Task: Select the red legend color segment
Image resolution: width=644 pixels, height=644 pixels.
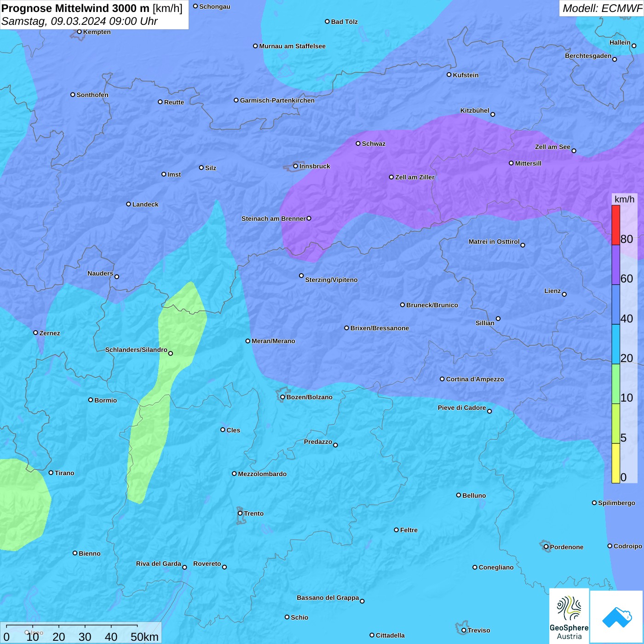Action: 615,225
